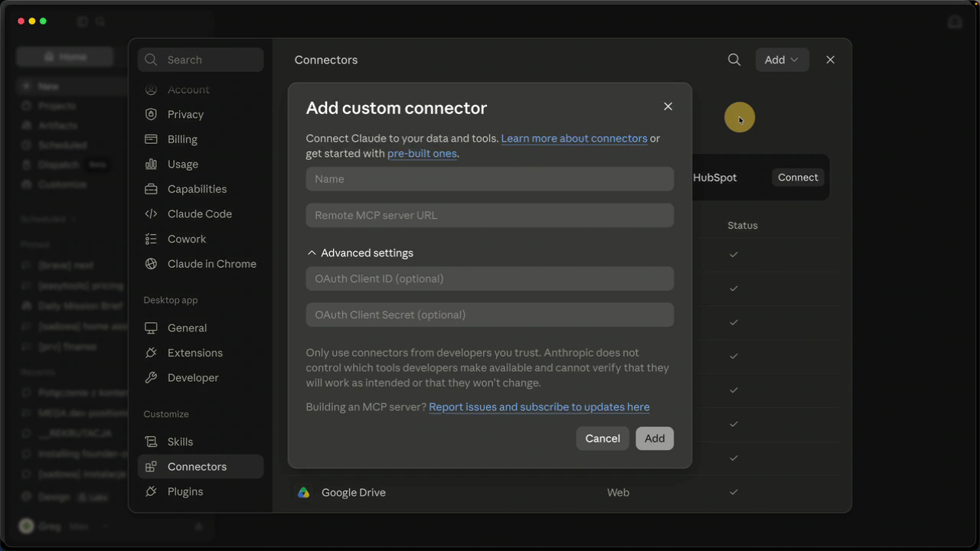Click the Connectors icon in sidebar
The width and height of the screenshot is (980, 551).
151,467
